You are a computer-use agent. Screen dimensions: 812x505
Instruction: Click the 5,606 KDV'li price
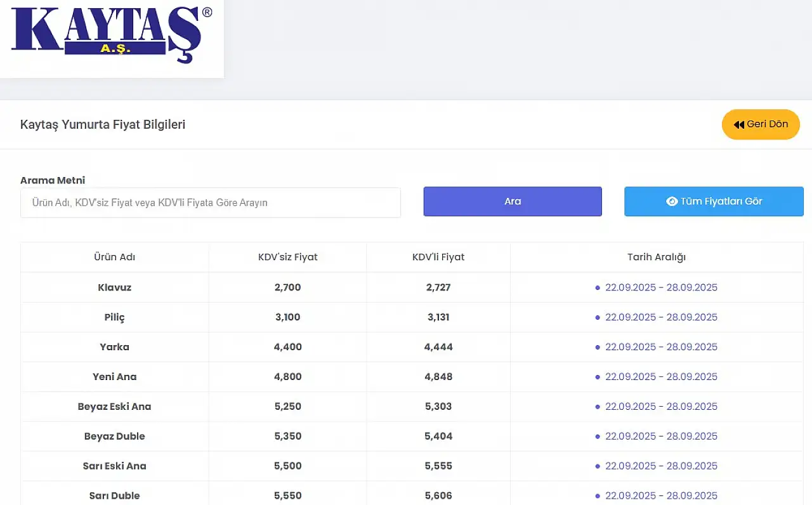pos(438,496)
